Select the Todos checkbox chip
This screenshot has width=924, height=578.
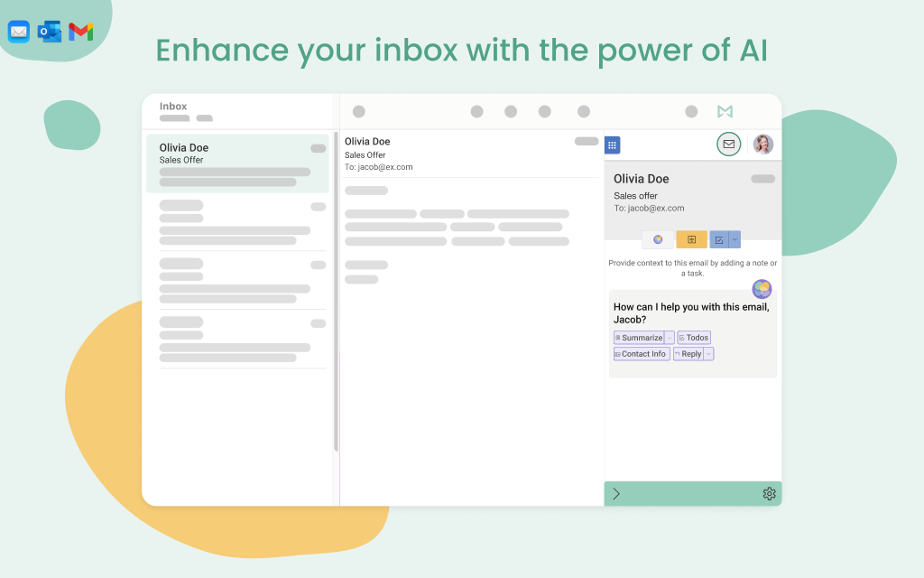pos(694,338)
